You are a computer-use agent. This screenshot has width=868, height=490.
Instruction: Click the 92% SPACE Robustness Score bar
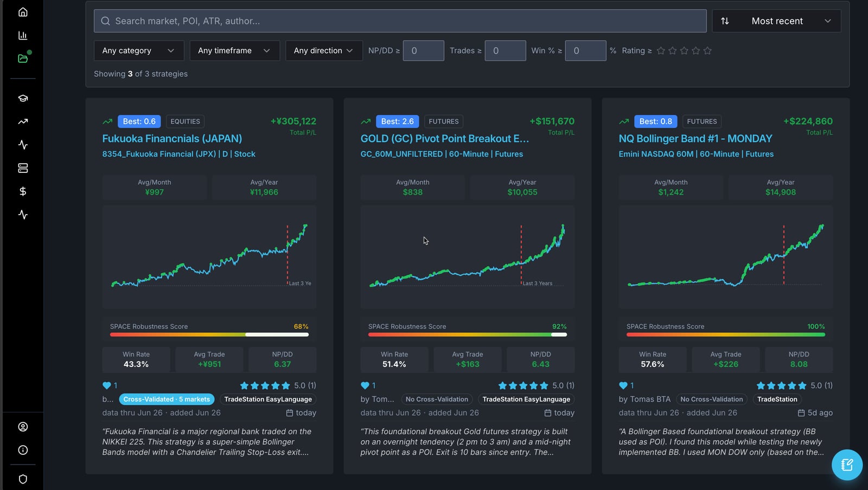coord(468,334)
